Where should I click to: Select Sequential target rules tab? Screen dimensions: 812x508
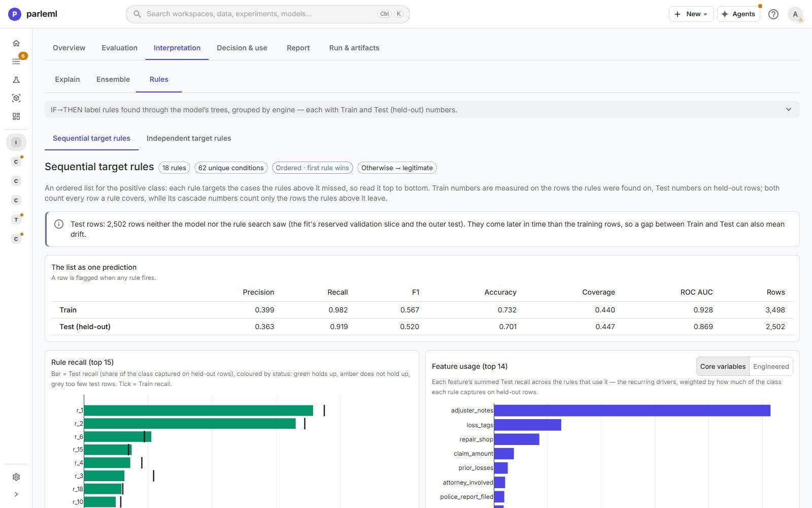(x=91, y=138)
